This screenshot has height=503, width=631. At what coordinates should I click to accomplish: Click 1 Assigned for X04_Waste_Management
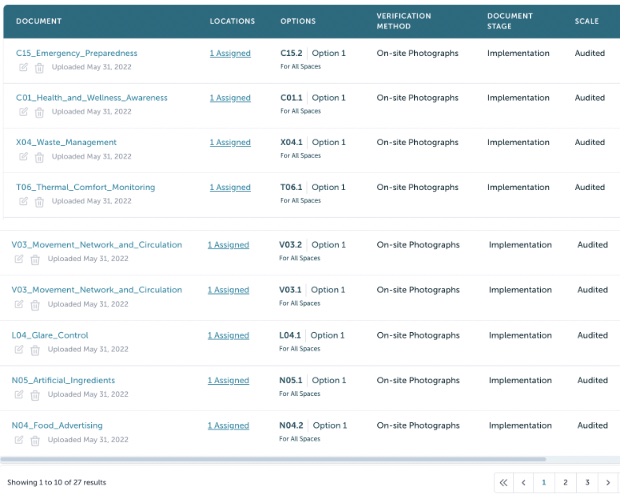pos(230,142)
